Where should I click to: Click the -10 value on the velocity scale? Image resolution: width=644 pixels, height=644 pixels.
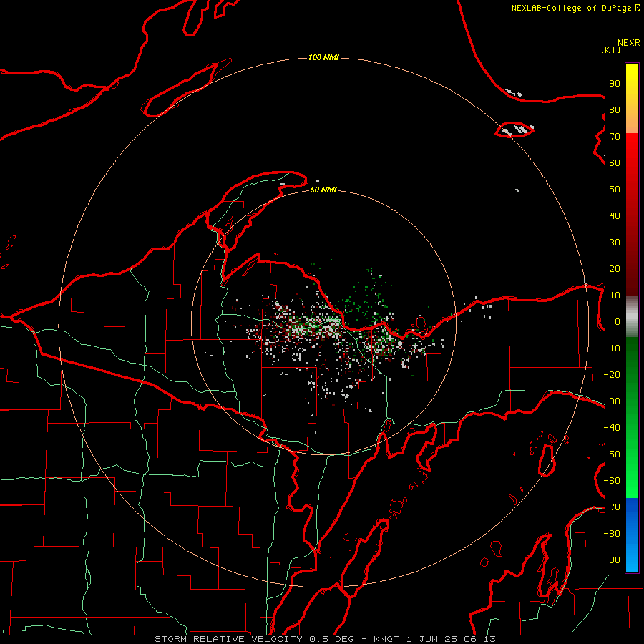612,348
